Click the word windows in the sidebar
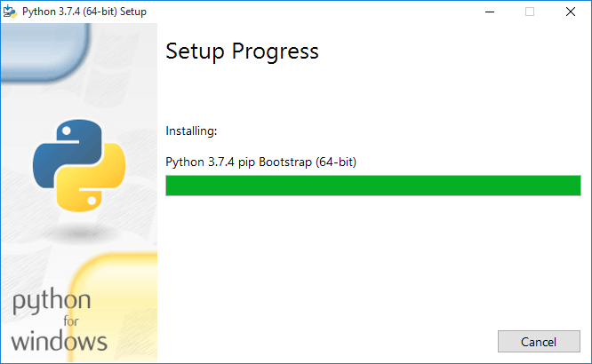The width and height of the screenshot is (592, 364). [60, 341]
